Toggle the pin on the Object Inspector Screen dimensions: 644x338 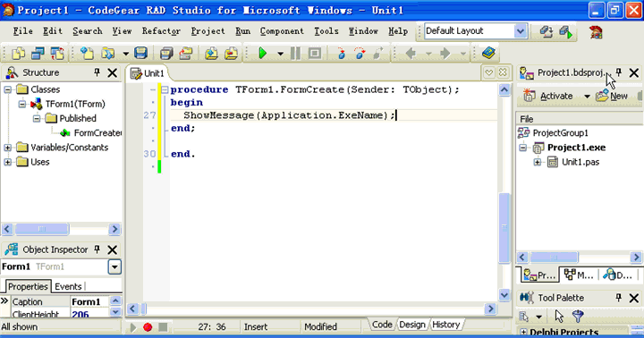pos(97,249)
